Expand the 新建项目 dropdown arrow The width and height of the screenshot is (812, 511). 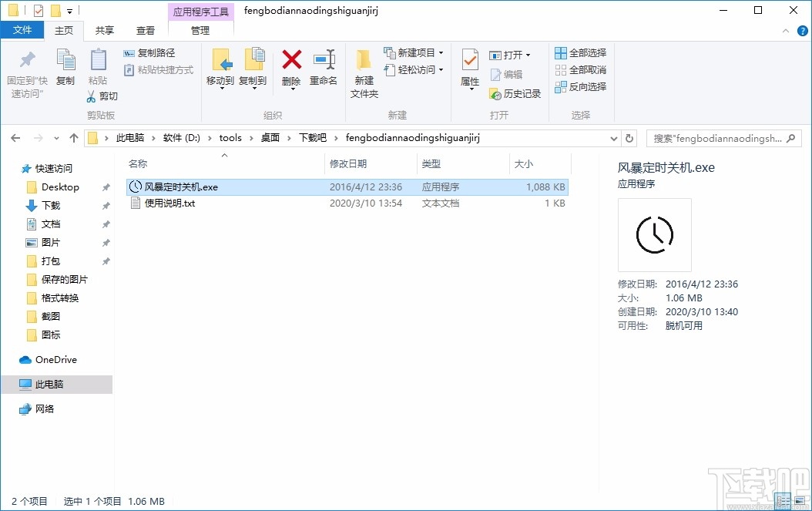coord(440,52)
